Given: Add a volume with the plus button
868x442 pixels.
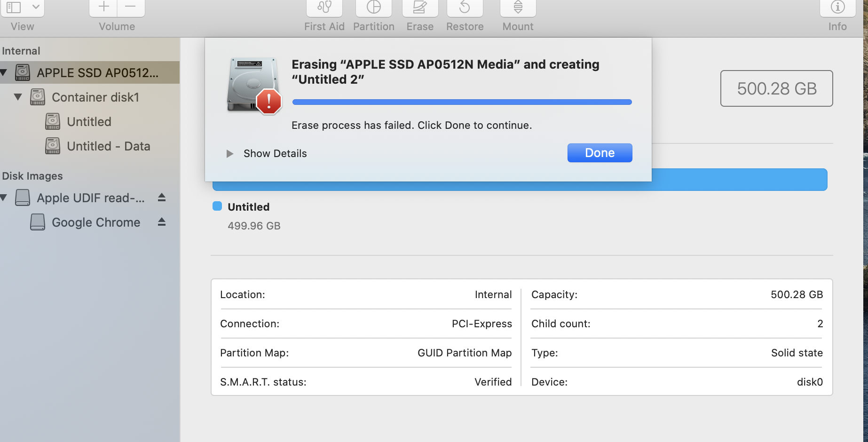Looking at the screenshot, I should (103, 8).
